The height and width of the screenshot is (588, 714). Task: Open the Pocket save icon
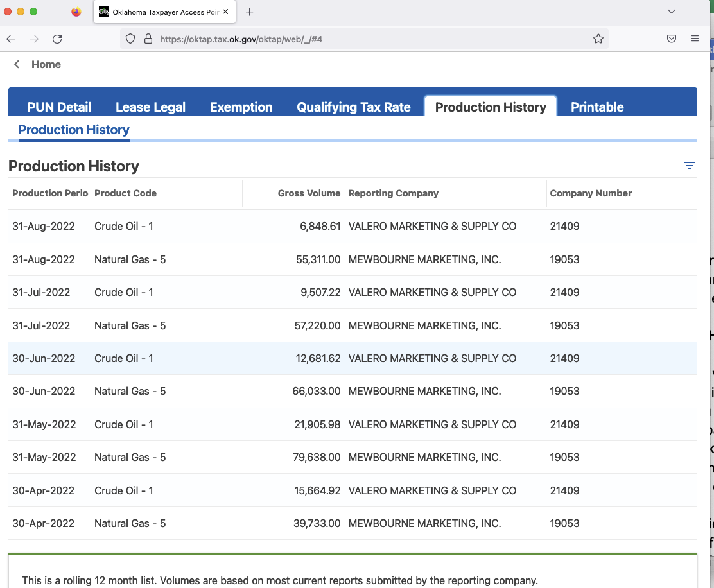[x=672, y=39]
